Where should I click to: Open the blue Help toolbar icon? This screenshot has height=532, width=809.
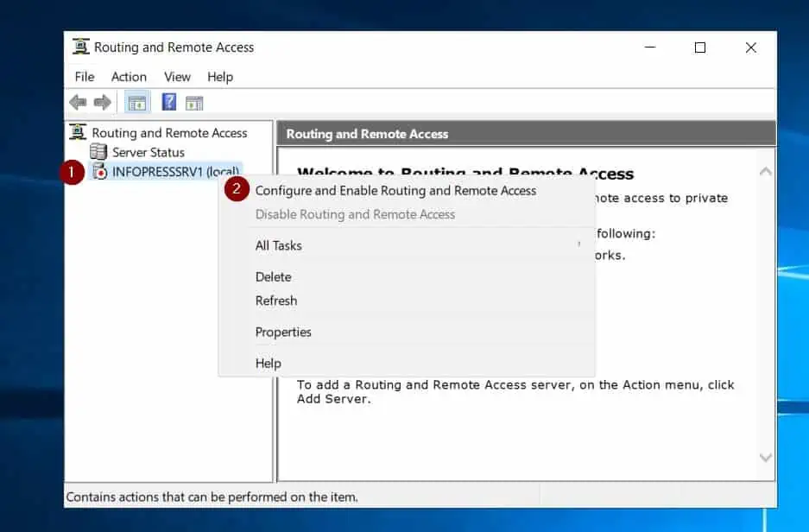tap(169, 103)
